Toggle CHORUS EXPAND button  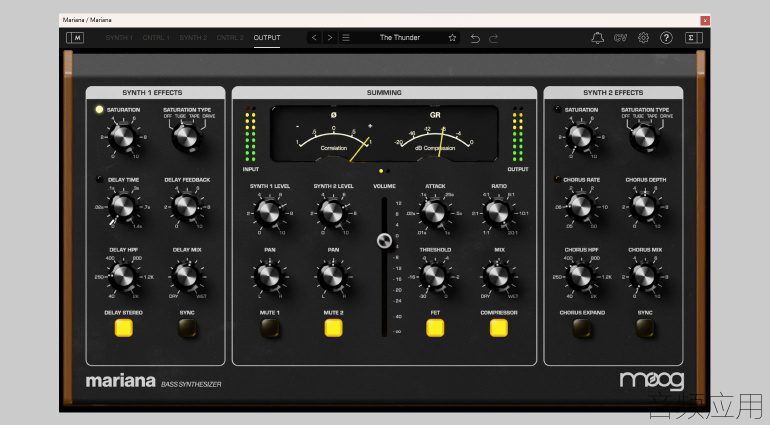click(x=582, y=328)
